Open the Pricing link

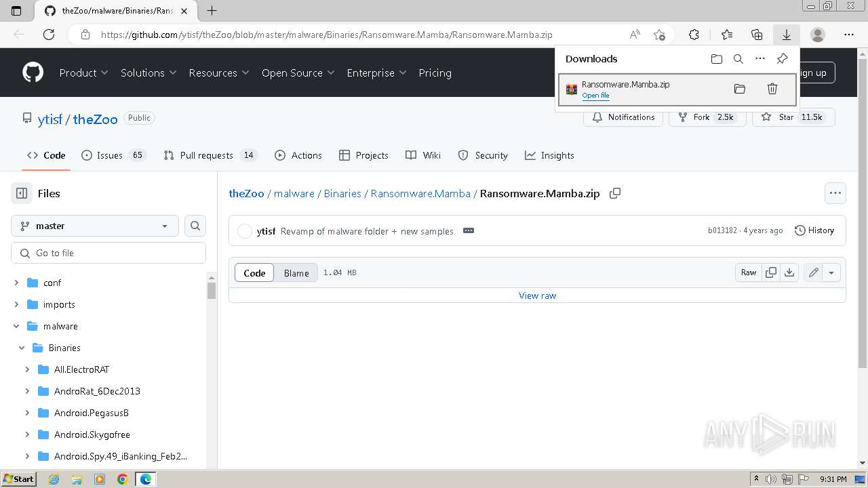click(435, 73)
